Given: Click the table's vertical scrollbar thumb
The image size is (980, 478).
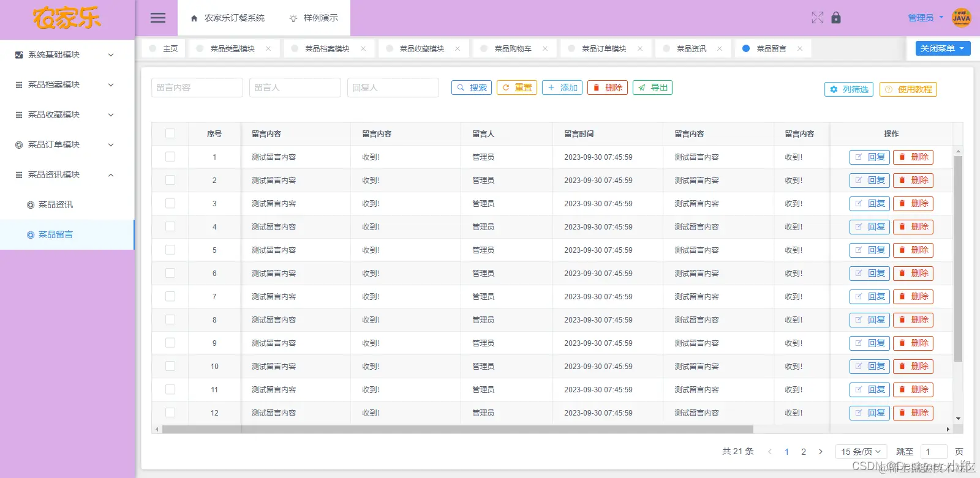Looking at the screenshot, I should pos(958,259).
